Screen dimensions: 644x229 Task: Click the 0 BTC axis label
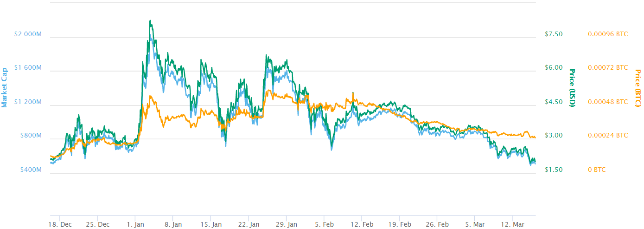pos(597,170)
